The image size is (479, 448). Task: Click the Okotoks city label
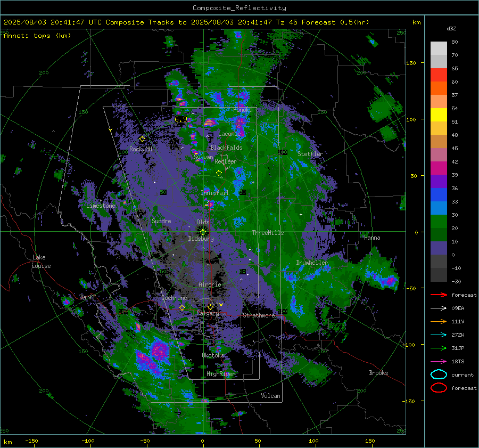213,355
